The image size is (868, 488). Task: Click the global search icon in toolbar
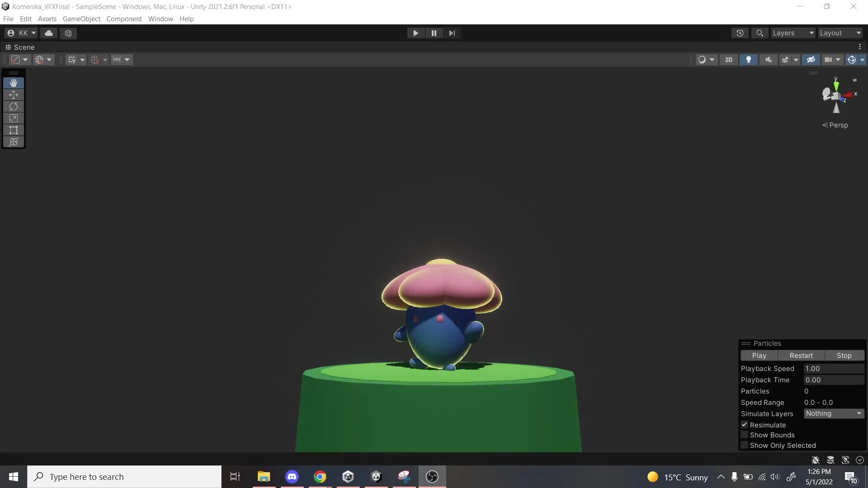(759, 33)
